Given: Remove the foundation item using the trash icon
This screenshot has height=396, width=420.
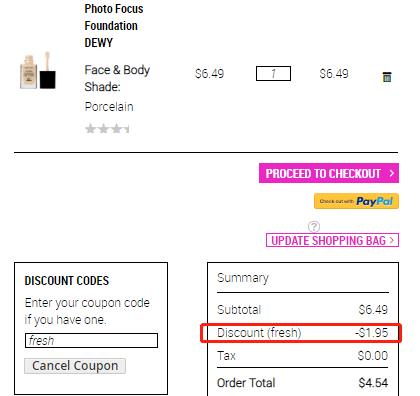Looking at the screenshot, I should click(387, 77).
